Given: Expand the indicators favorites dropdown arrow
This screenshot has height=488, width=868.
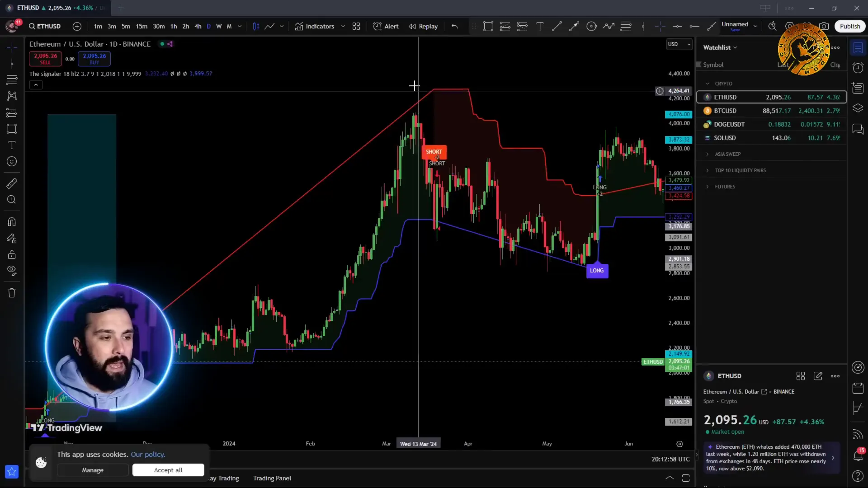Looking at the screenshot, I should coord(343,26).
